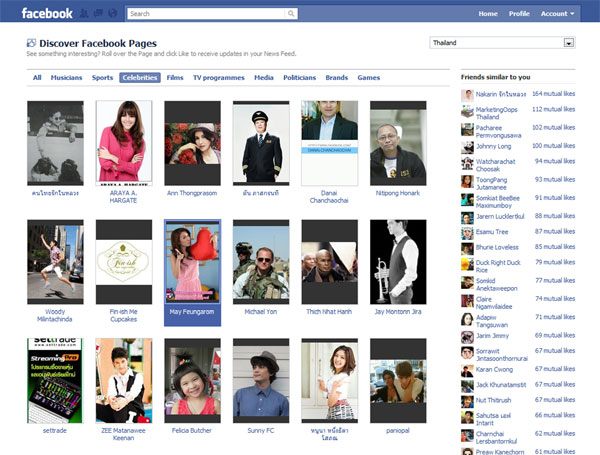Click the Discover Facebook Pages flag icon
Image resolution: width=600 pixels, height=455 pixels.
tap(31, 43)
